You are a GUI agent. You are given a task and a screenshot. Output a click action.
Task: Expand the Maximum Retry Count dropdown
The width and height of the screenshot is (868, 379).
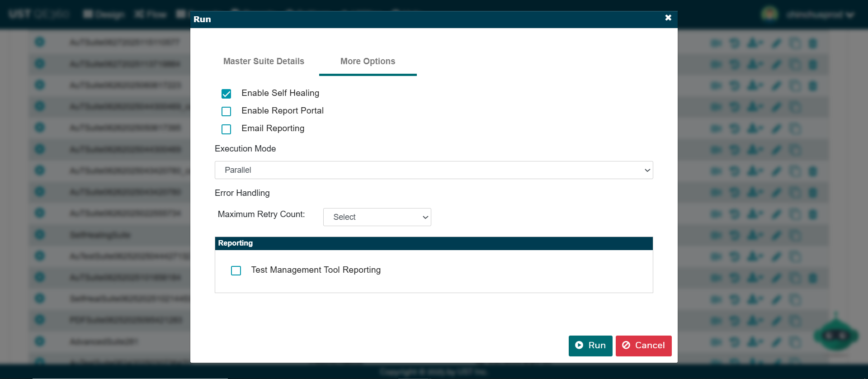click(x=377, y=217)
